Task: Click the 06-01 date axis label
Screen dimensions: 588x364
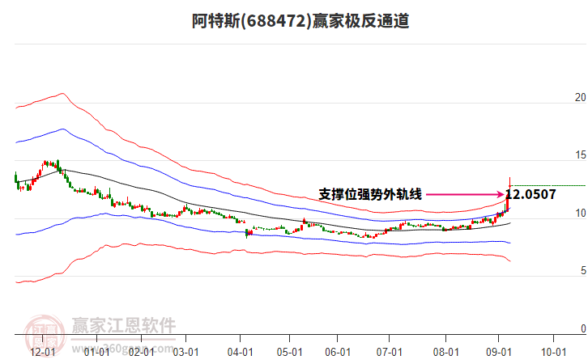Action: 338,352
